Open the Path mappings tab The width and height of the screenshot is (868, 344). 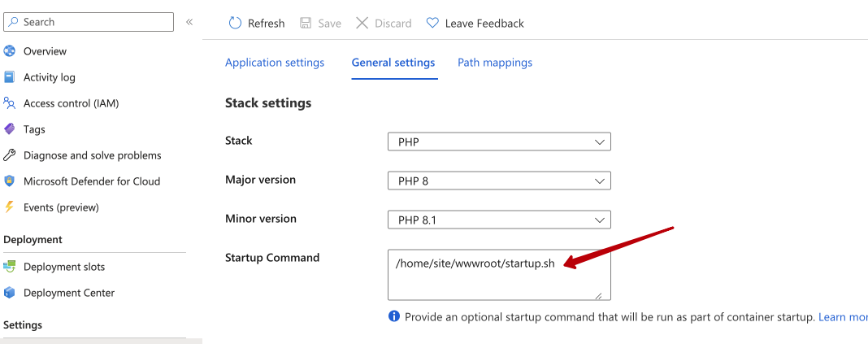point(495,63)
